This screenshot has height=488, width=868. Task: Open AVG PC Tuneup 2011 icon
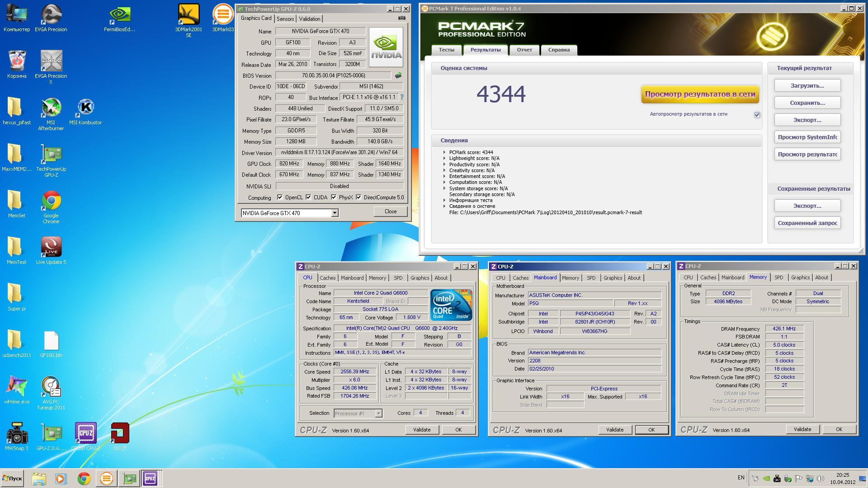(51, 393)
